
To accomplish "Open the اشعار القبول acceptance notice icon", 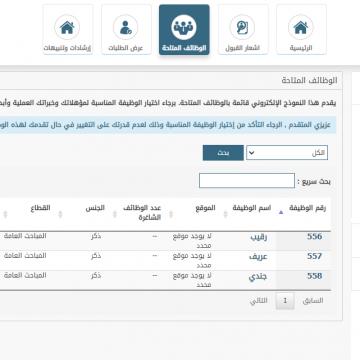I will (242, 27).
